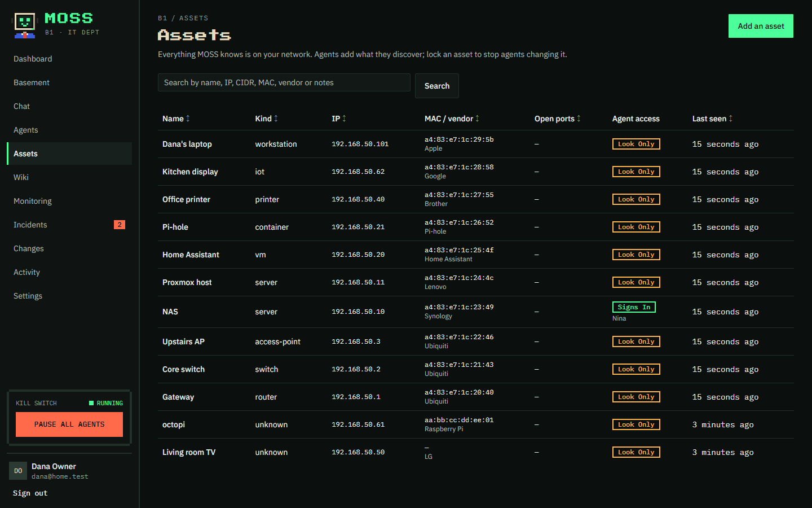Screen dimensions: 812x508
Task: Click Look Only badge for Dana's laptop
Action: [636, 144]
